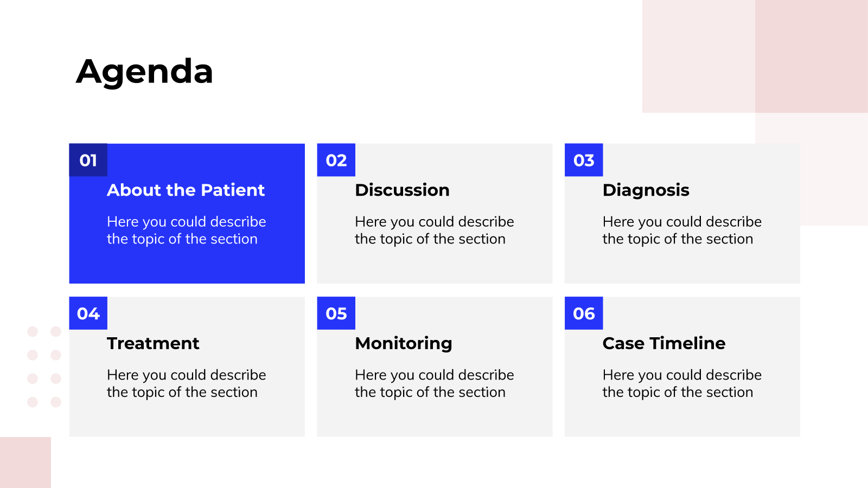
Task: Click description text under Diagnosis
Action: [682, 230]
